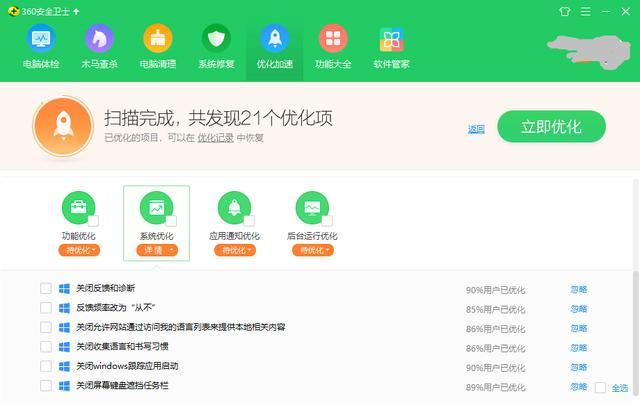Screen dimensions: 640x403
Task: Click Windows logo beside 关闭收集语言和书写习惯
Action: 64,347
